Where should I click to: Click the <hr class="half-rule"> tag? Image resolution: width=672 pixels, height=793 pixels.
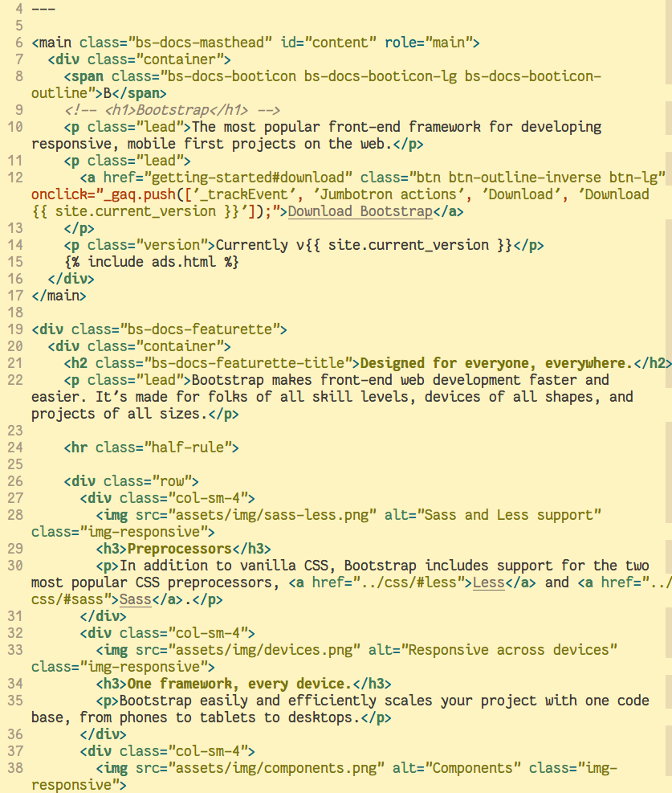[x=152, y=448]
